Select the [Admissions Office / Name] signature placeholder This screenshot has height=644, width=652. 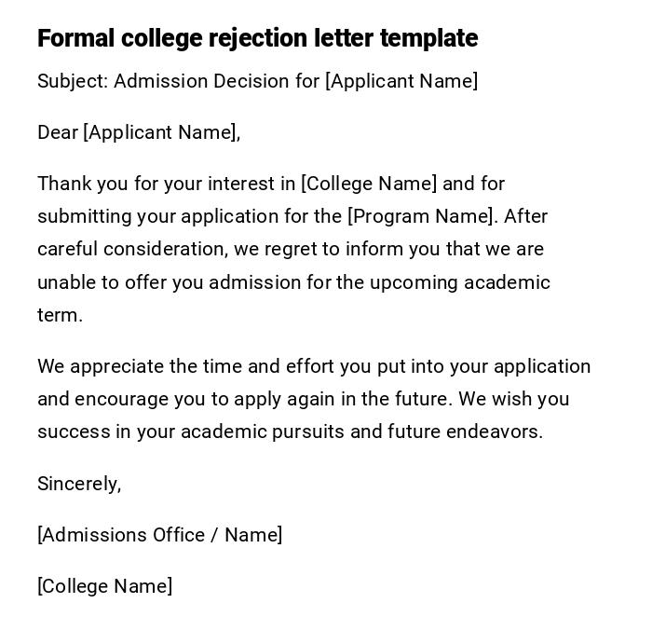pyautogui.click(x=159, y=535)
